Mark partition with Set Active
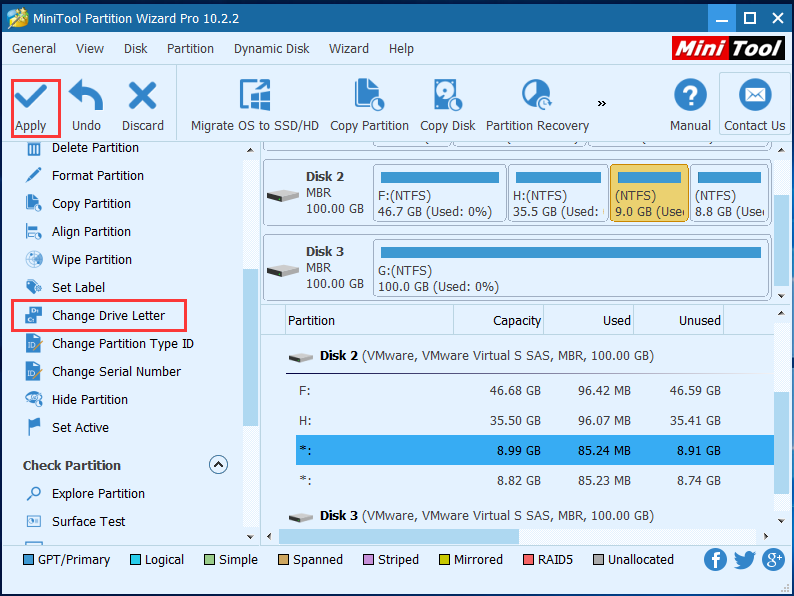 point(80,427)
